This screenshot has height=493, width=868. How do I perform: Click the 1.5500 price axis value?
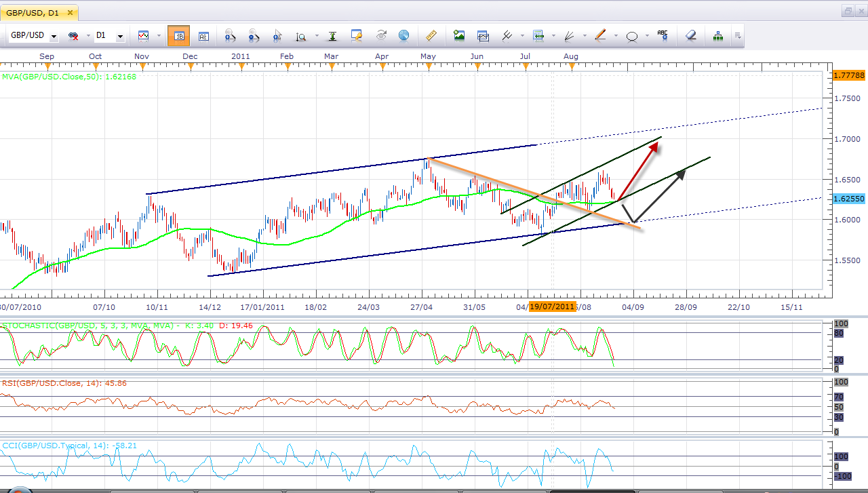point(846,260)
